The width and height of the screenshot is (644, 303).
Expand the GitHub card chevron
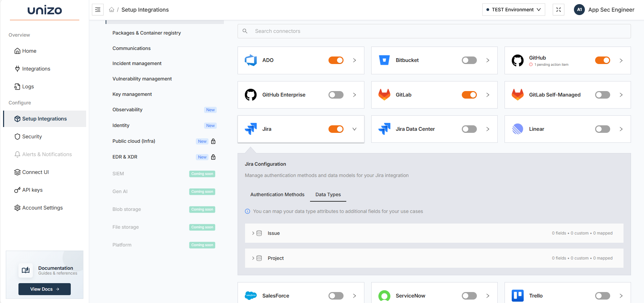tap(621, 61)
